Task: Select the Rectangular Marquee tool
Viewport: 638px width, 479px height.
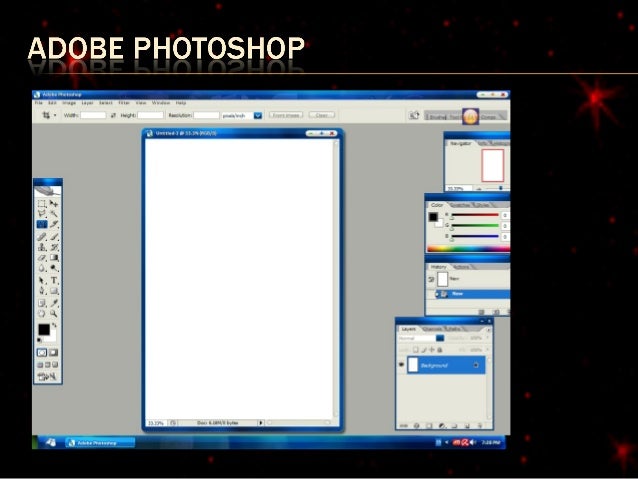Action: 42,203
